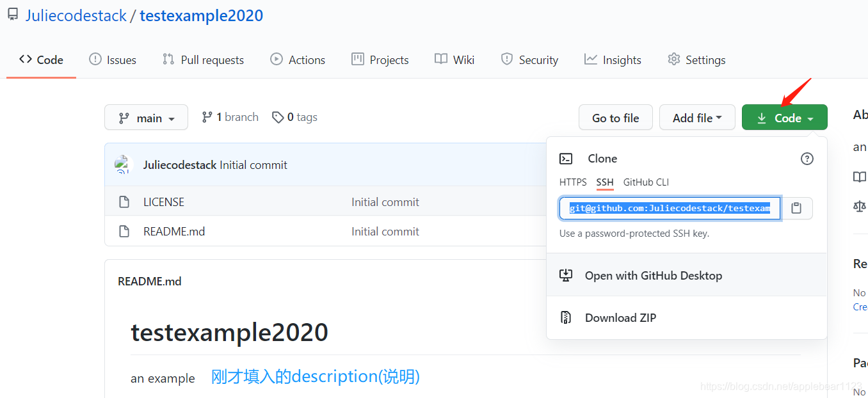
Task: Click the Issues circle icon
Action: [x=95, y=59]
